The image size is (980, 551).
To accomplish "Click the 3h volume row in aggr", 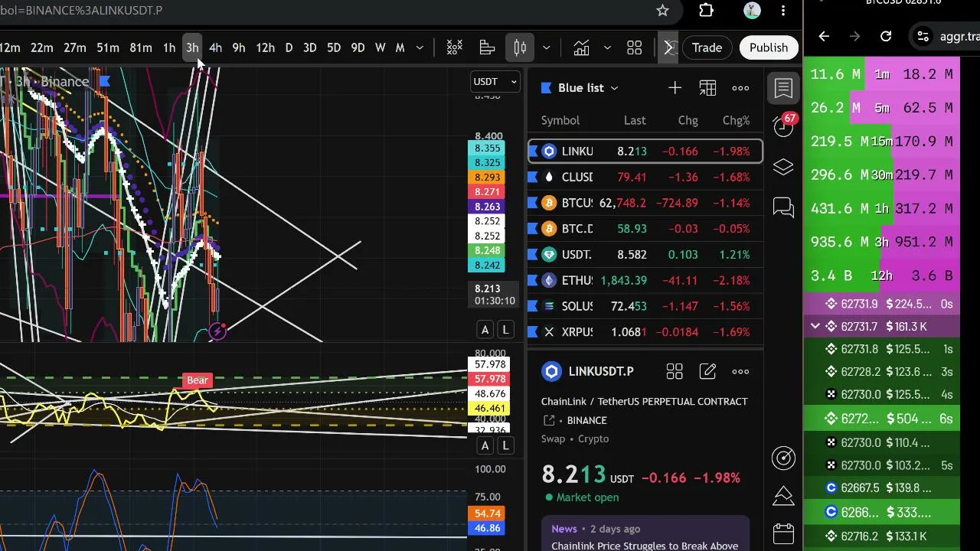I will tap(881, 242).
